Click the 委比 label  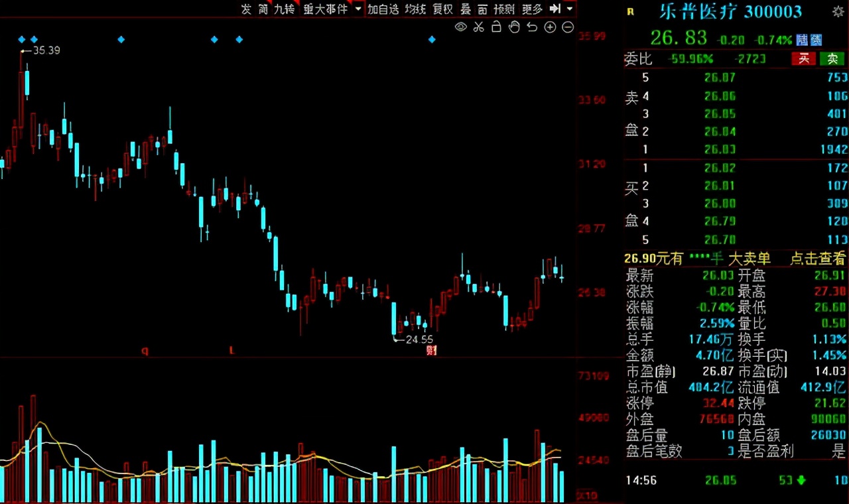(638, 59)
